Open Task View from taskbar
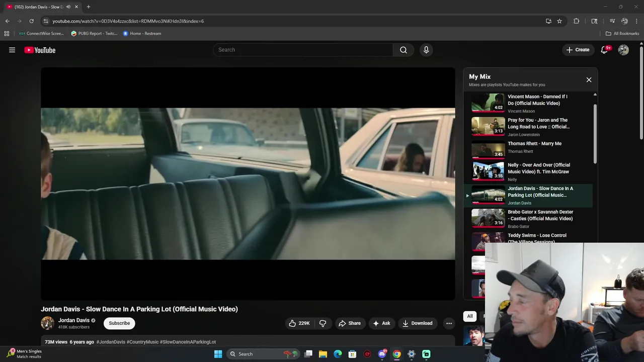This screenshot has height=362, width=644. [308, 354]
